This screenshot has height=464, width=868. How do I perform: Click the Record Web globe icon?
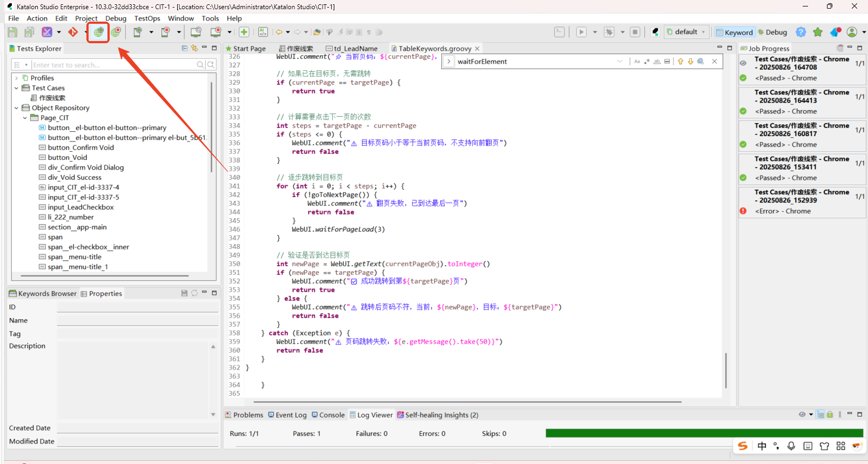coord(116,32)
